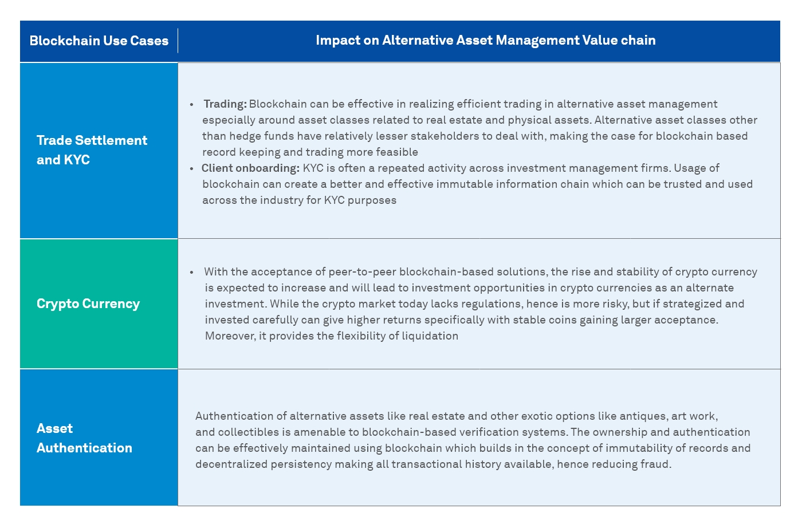Click the line starting 'than hedge funds have relatively'
The height and width of the screenshot is (532, 802).
pyautogui.click(x=474, y=136)
